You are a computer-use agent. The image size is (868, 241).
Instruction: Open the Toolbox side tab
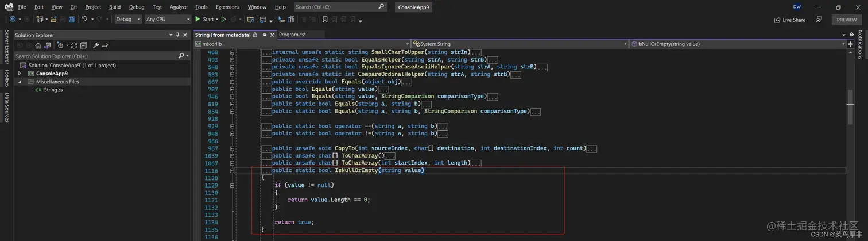[x=7, y=78]
